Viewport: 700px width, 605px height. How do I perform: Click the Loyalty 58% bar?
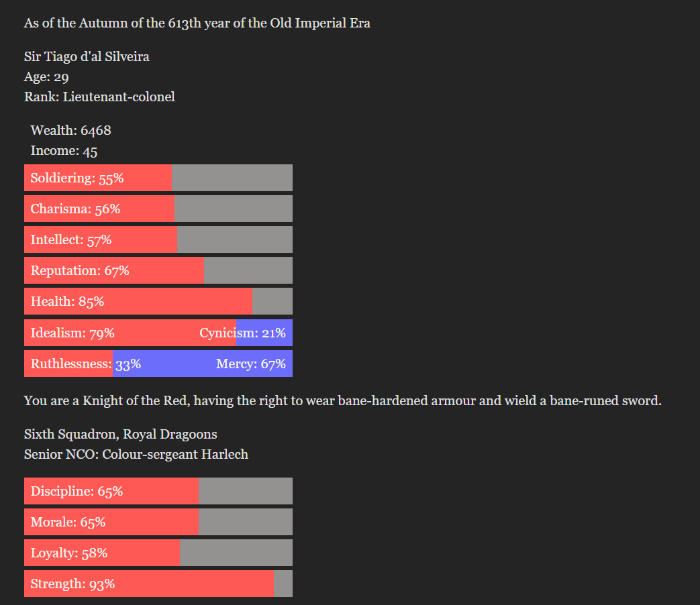pos(158,553)
